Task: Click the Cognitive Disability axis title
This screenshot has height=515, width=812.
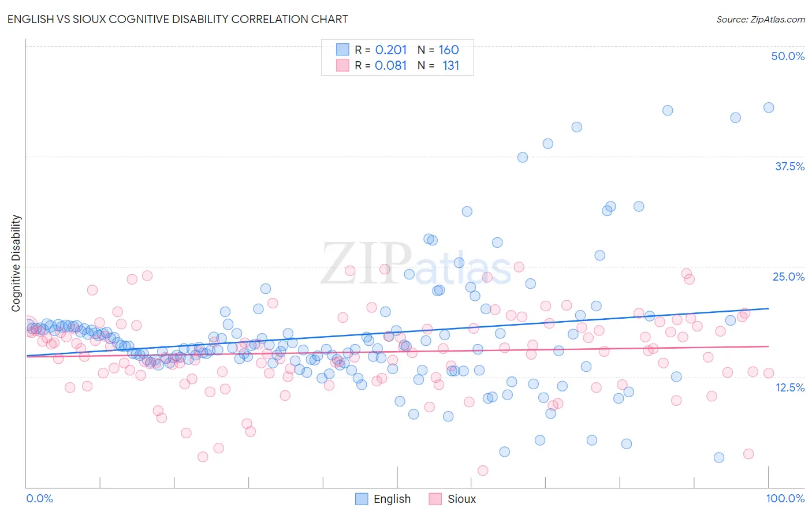Action: [16, 263]
